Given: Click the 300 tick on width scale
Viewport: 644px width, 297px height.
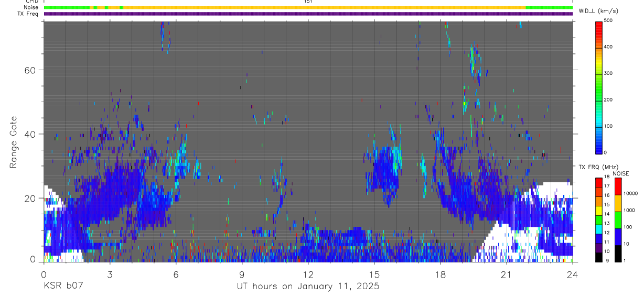Looking at the screenshot, I should coord(608,73).
